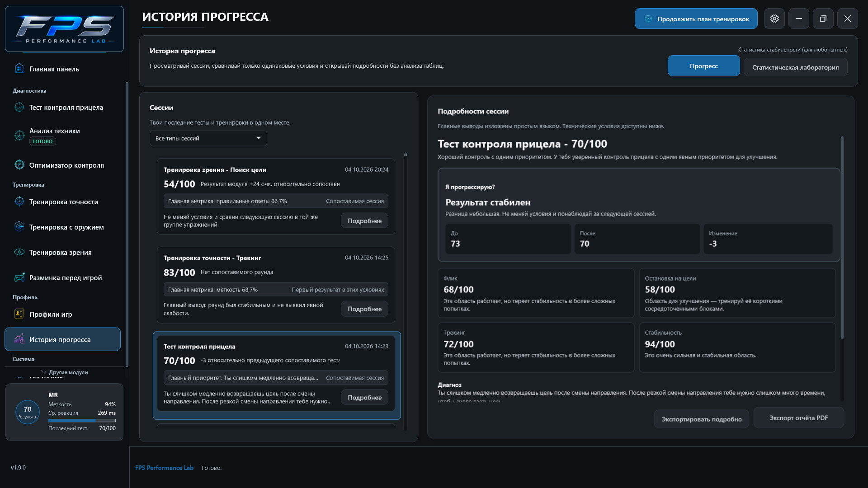Click the sidebar navigation scrollbar

click(127, 225)
